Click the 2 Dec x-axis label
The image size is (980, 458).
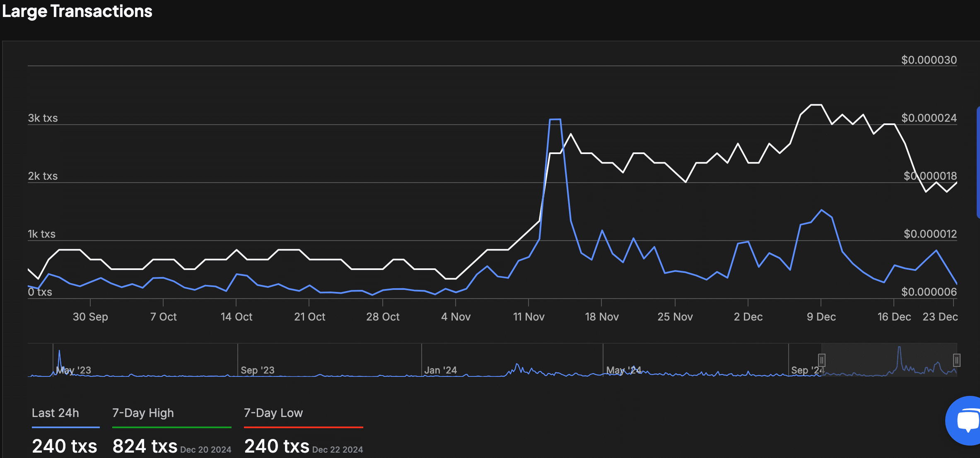click(748, 317)
